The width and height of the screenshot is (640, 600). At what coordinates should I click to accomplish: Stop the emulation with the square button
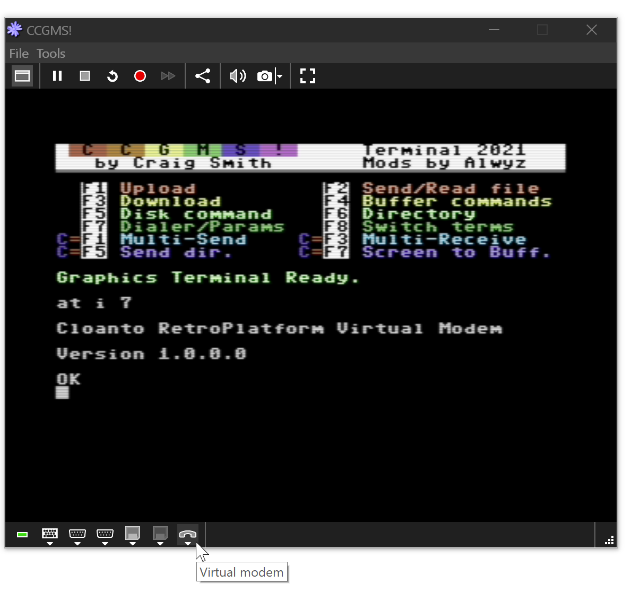pyautogui.click(x=85, y=76)
